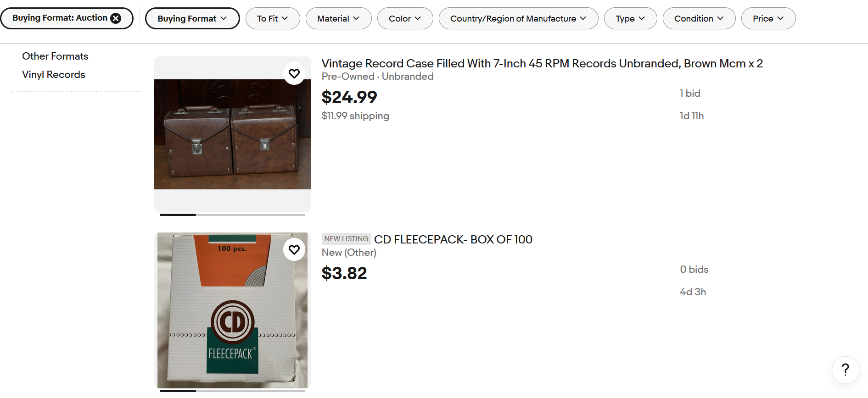Open the Type filter dropdown
This screenshot has height=398, width=868.
(630, 18)
